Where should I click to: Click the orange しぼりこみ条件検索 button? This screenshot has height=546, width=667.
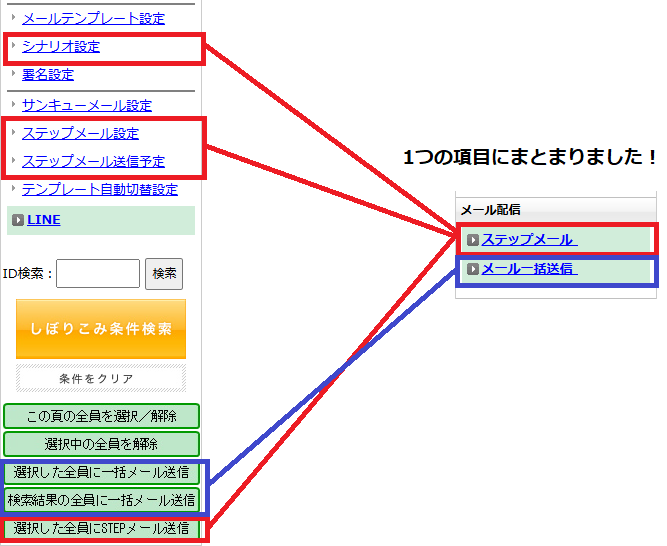[101, 329]
